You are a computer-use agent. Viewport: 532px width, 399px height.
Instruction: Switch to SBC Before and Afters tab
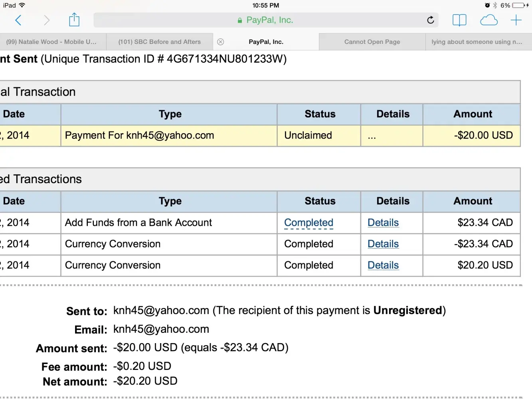pos(159,42)
